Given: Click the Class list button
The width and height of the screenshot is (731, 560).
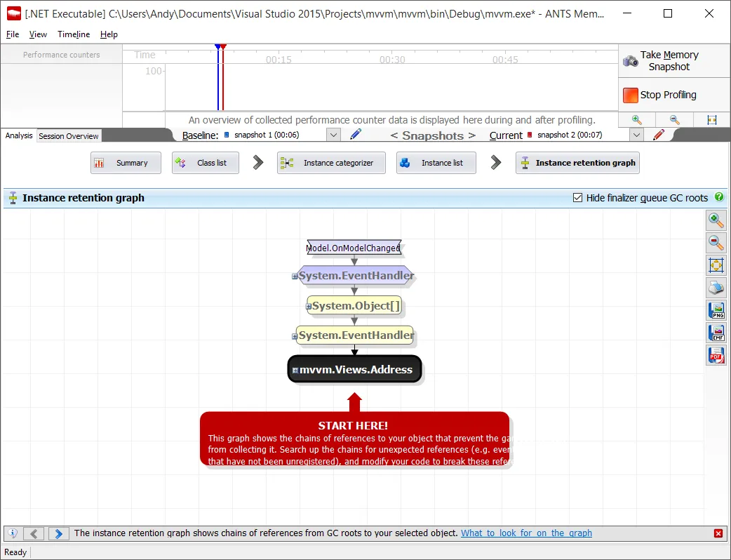Looking at the screenshot, I should point(205,163).
